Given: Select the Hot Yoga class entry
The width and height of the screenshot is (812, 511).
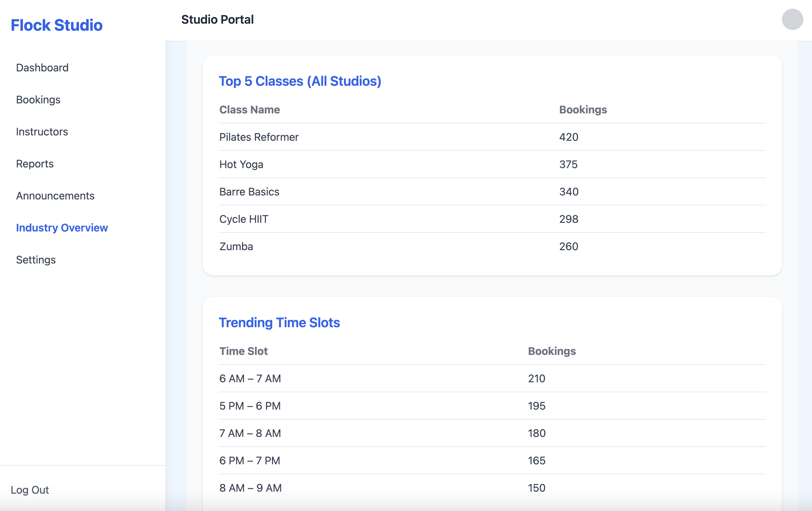Looking at the screenshot, I should click(x=241, y=164).
